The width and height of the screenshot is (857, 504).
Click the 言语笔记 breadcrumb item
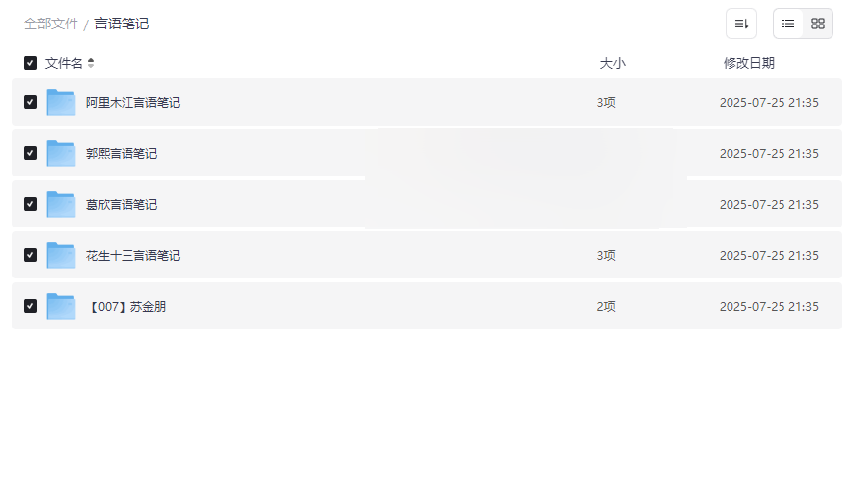tap(122, 24)
